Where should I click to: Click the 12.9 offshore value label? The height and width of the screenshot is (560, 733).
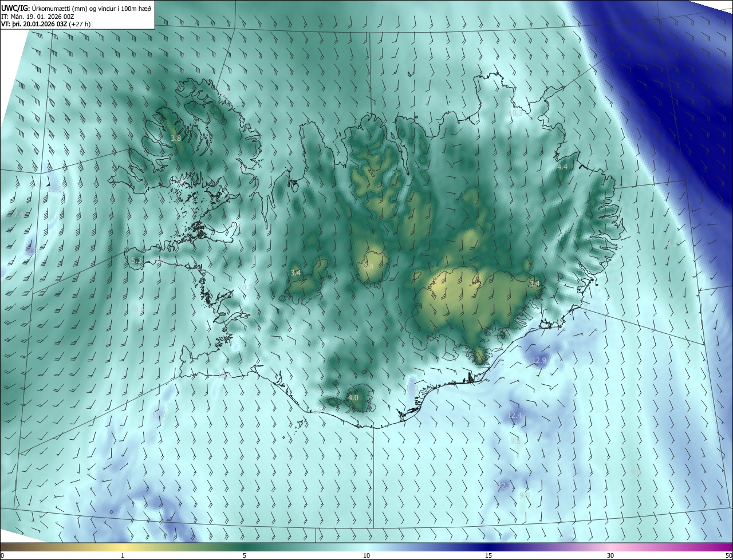click(x=539, y=360)
